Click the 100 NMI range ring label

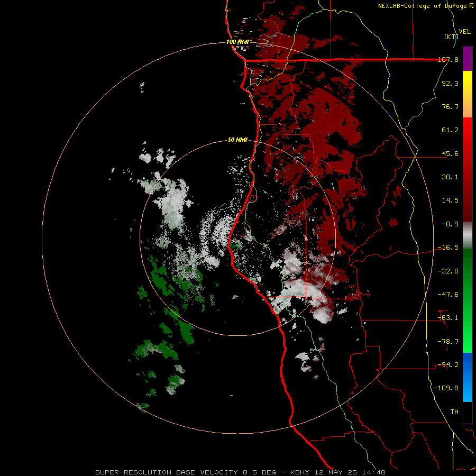237,42
